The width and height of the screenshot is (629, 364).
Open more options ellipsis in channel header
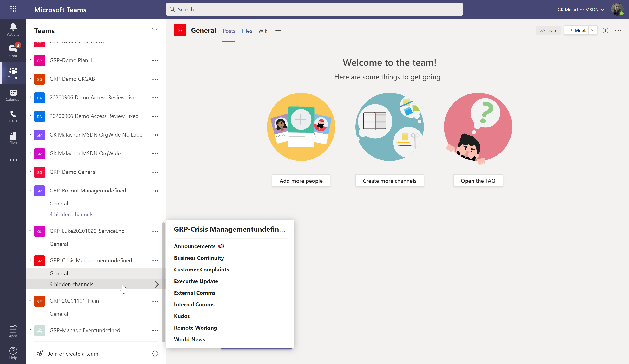tap(618, 30)
